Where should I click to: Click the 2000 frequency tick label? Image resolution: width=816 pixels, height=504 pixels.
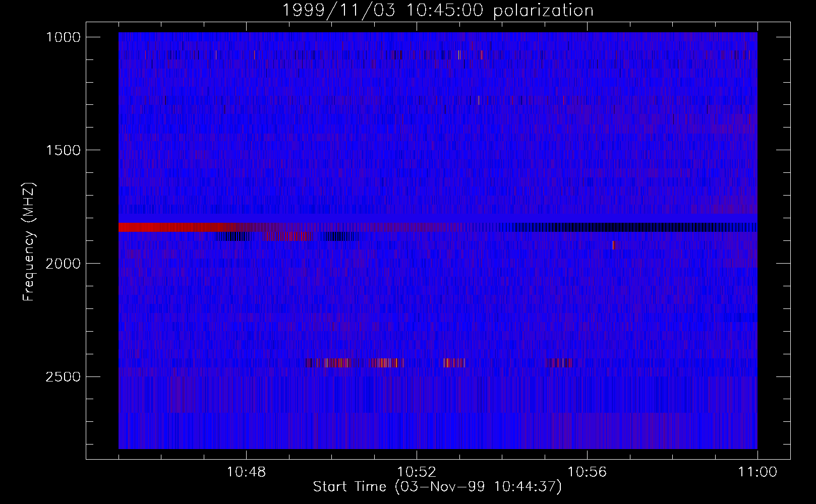63,264
